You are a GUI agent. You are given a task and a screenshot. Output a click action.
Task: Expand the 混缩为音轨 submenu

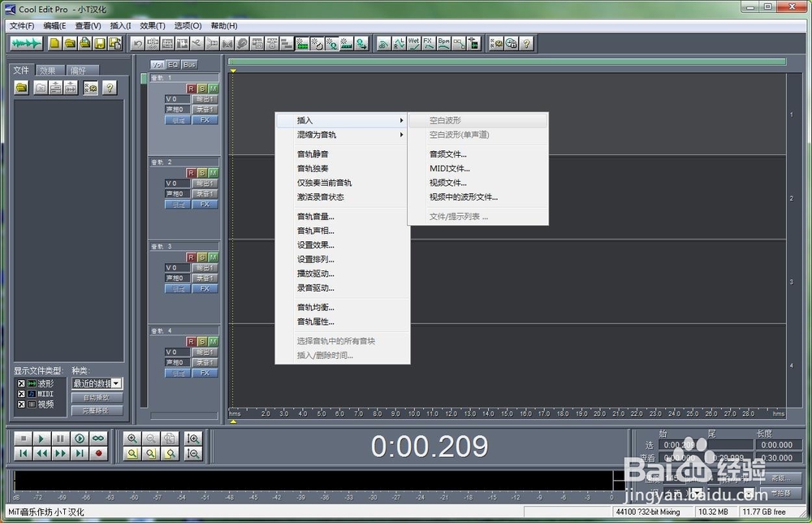(x=343, y=135)
